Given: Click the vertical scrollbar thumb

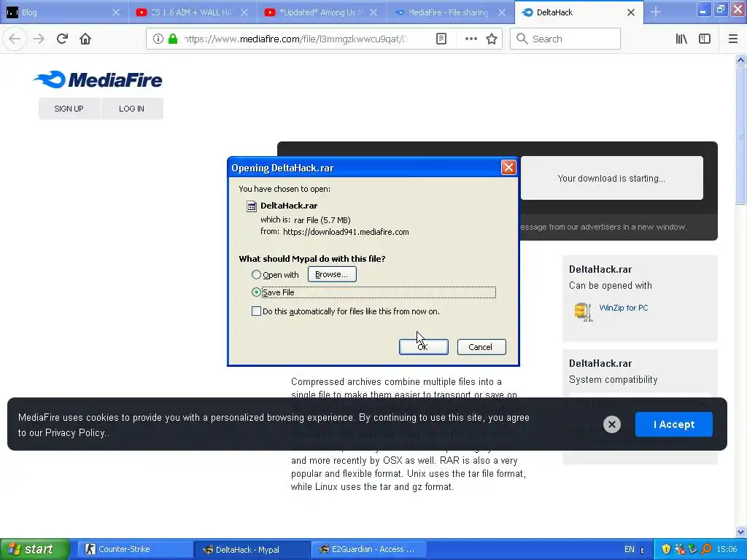Looking at the screenshot, I should [741, 135].
